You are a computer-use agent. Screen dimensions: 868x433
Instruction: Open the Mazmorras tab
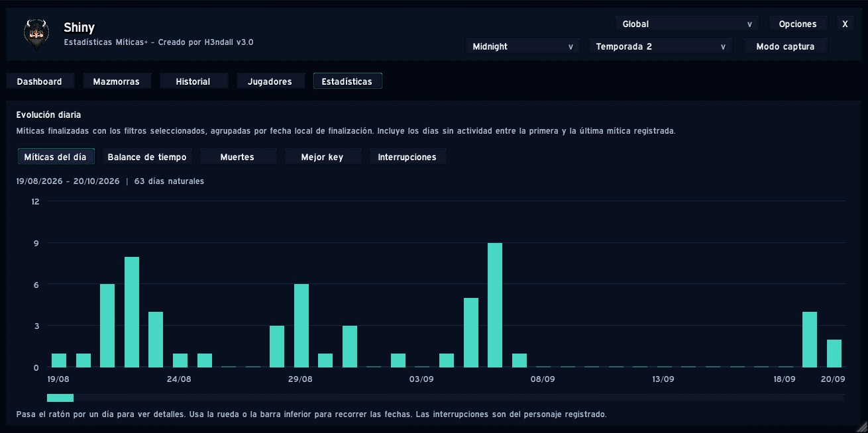tap(117, 81)
